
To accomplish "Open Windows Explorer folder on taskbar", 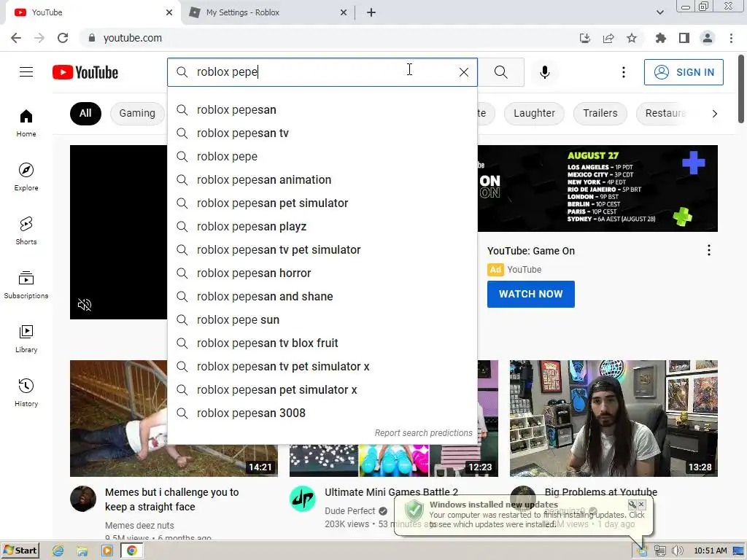I will coord(82,551).
